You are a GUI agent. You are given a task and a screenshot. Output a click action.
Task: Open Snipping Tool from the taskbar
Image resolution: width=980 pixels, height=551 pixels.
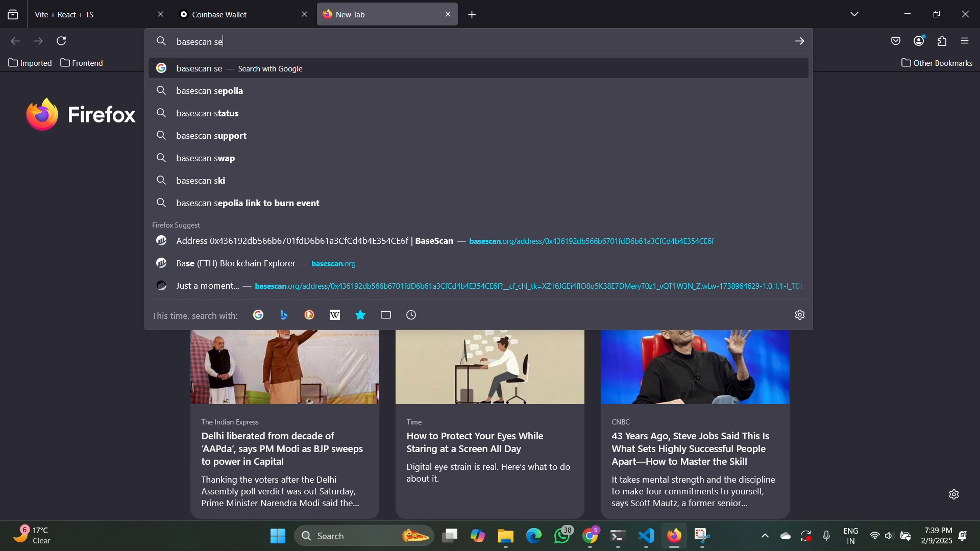click(702, 536)
